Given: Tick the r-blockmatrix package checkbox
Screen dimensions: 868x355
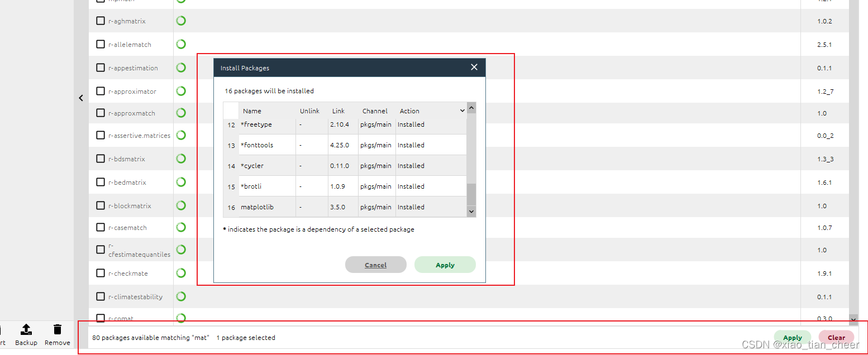Looking at the screenshot, I should click(x=101, y=205).
